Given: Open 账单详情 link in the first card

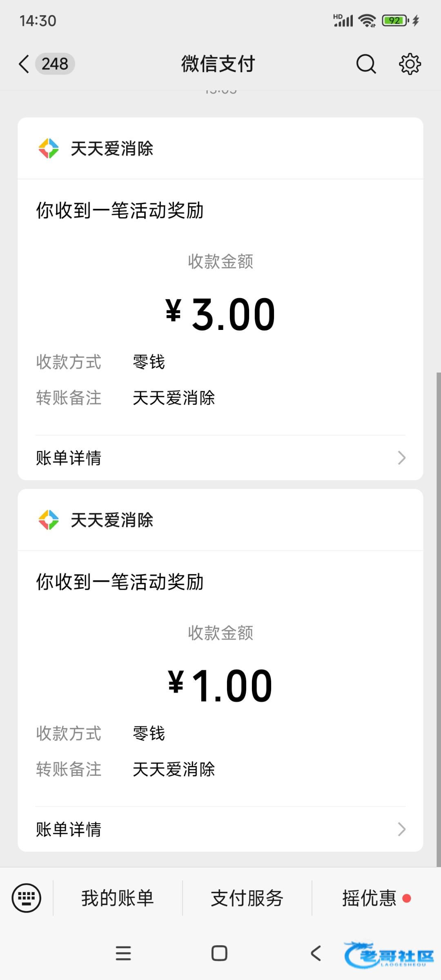Looking at the screenshot, I should pyautogui.click(x=69, y=458).
